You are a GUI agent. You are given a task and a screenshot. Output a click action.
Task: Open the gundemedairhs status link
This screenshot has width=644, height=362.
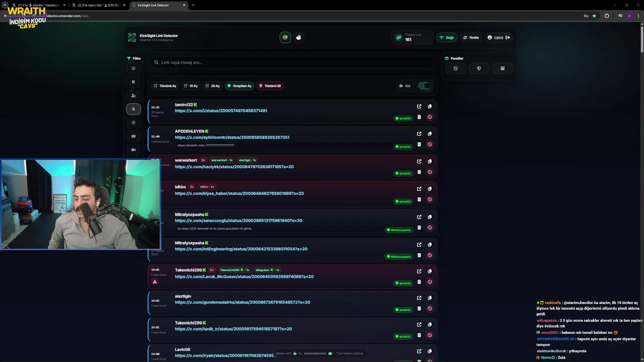tap(243, 302)
